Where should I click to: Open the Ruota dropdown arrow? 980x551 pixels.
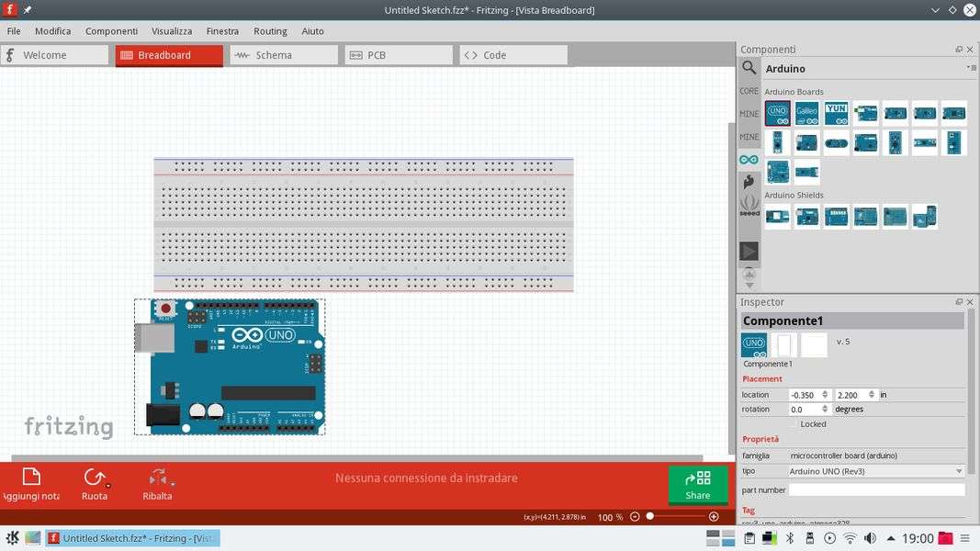(x=108, y=484)
